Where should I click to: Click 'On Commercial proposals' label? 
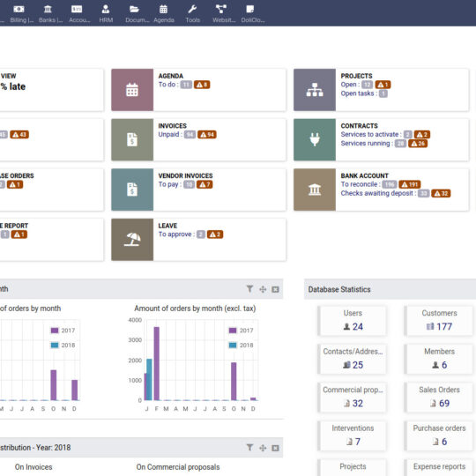[x=178, y=467]
